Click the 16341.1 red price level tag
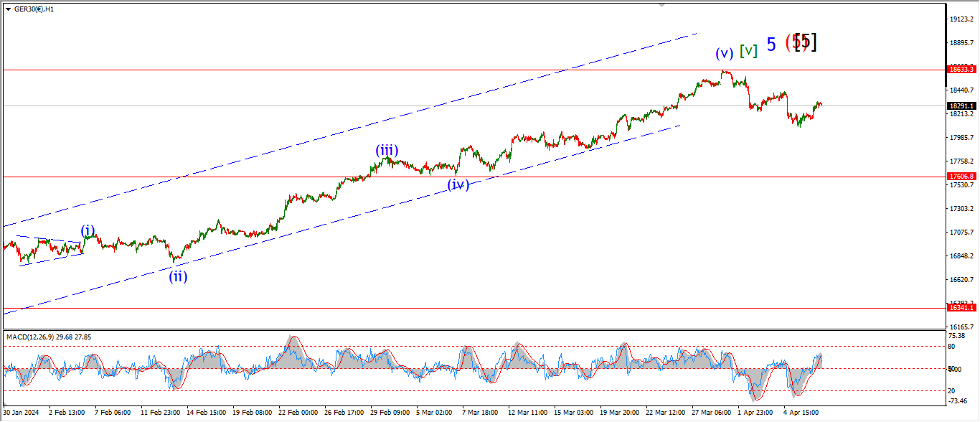Viewport: 980px width, 422px height. [961, 307]
